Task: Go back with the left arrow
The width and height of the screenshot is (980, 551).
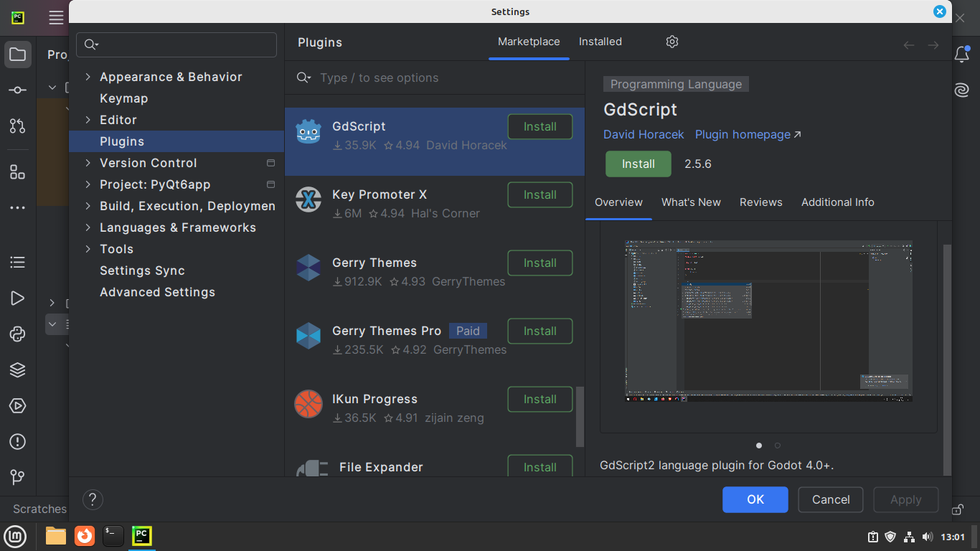Action: coord(909,45)
